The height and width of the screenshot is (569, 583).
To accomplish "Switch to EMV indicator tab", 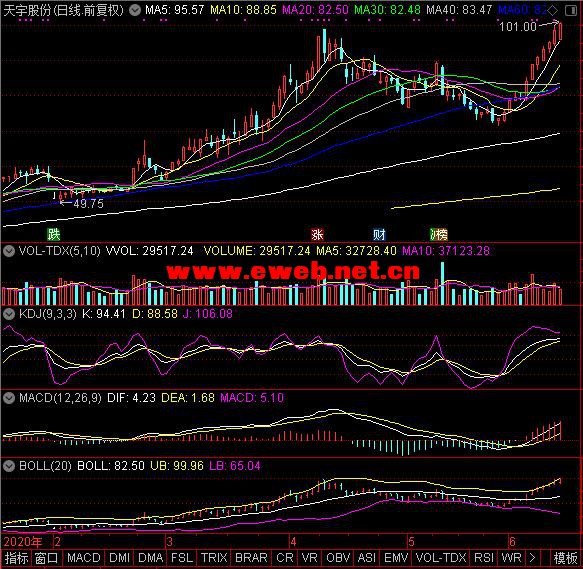I will [396, 558].
